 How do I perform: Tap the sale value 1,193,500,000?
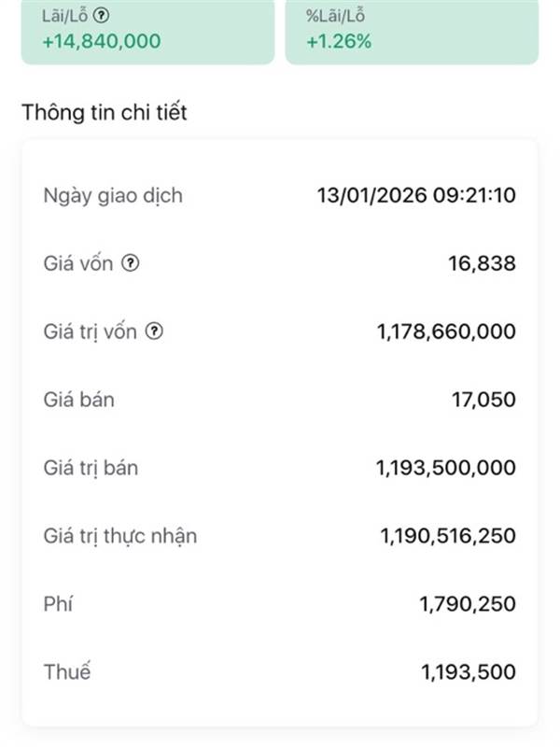pyautogui.click(x=444, y=468)
